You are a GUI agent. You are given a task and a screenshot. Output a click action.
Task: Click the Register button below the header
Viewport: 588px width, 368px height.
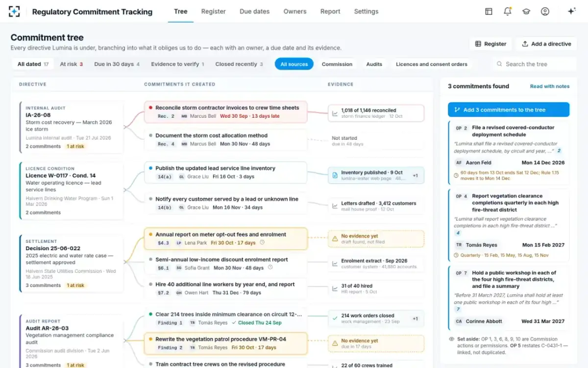click(490, 44)
